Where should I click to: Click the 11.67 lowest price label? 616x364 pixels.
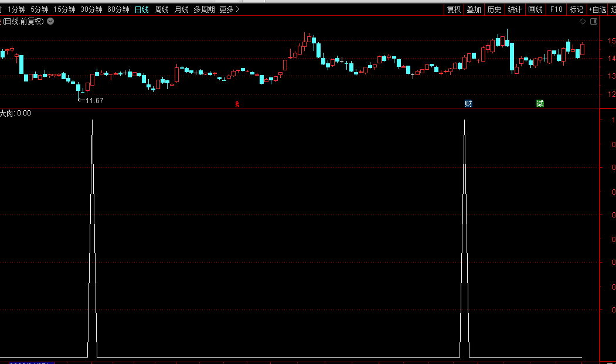click(x=94, y=101)
